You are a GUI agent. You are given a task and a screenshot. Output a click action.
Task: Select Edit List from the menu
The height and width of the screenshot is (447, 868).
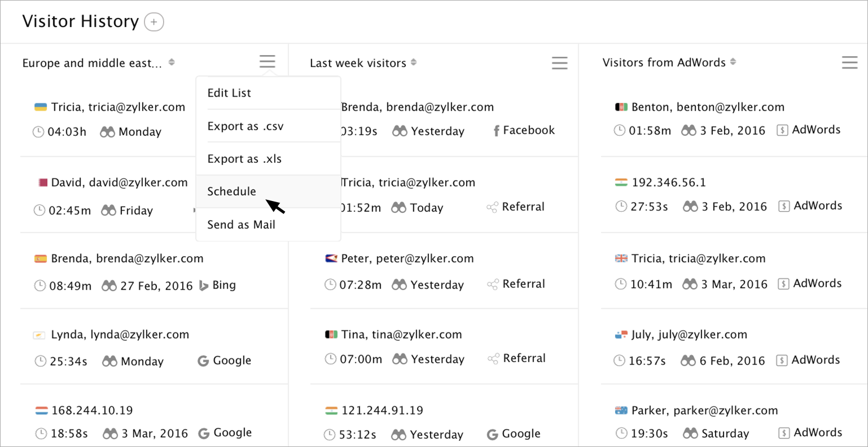coord(229,93)
